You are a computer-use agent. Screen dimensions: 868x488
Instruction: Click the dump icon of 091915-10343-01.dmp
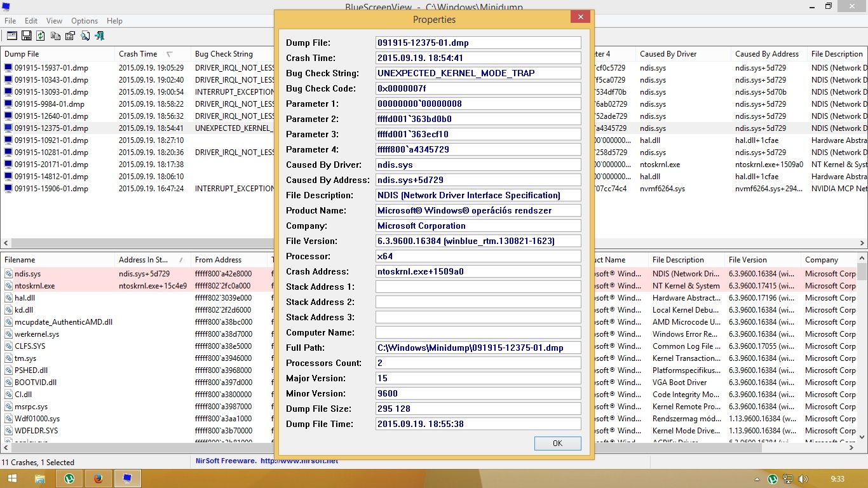point(8,80)
